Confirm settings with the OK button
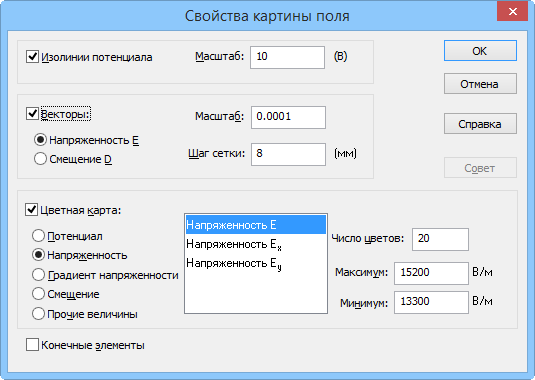This screenshot has width=535, height=380. (480, 51)
